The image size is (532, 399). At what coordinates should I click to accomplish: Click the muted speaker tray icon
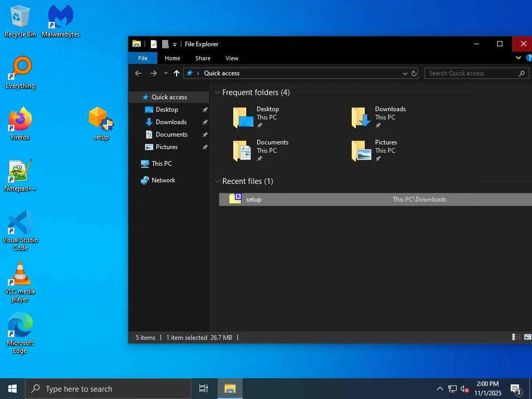click(x=465, y=389)
